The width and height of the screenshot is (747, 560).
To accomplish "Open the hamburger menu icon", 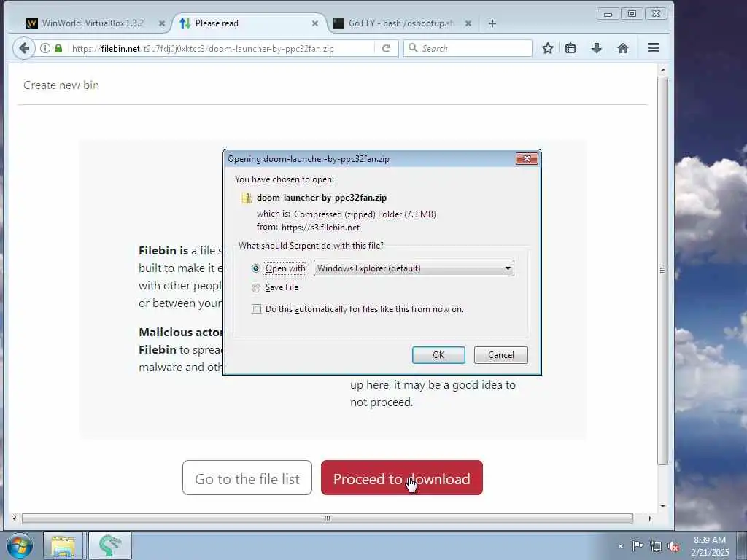I will pos(654,47).
